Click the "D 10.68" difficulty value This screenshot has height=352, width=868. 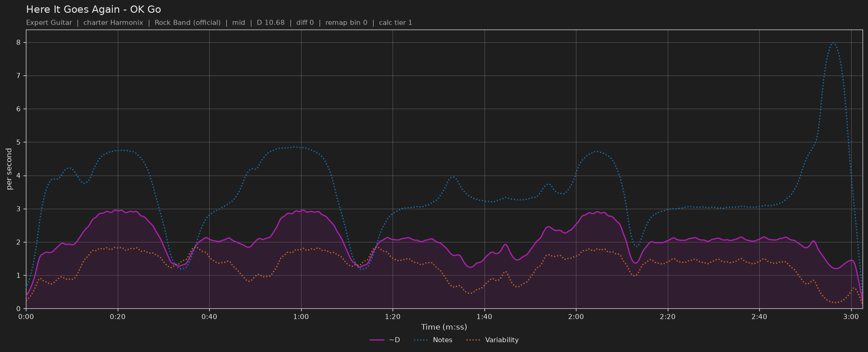click(271, 23)
